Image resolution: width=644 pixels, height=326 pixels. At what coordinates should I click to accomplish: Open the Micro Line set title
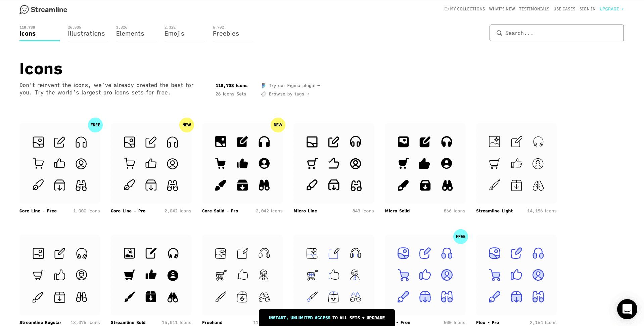pos(305,211)
